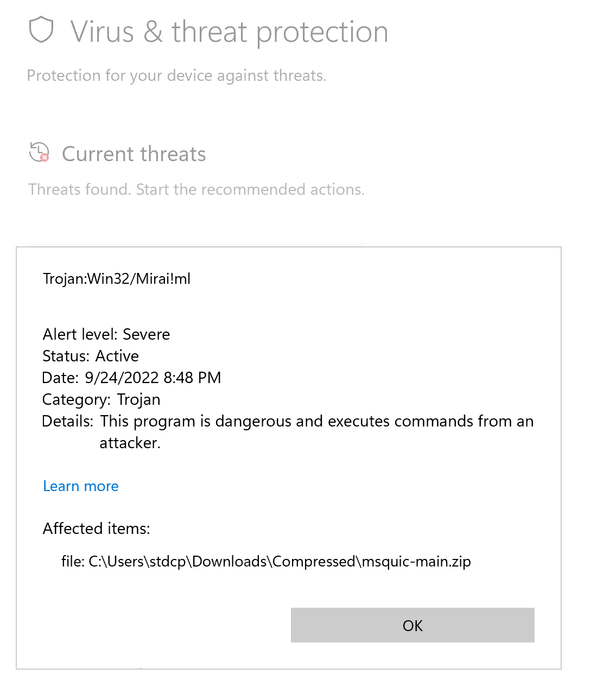Click the protection description under the title
Viewport: 616px width, 681px height.
pos(176,75)
